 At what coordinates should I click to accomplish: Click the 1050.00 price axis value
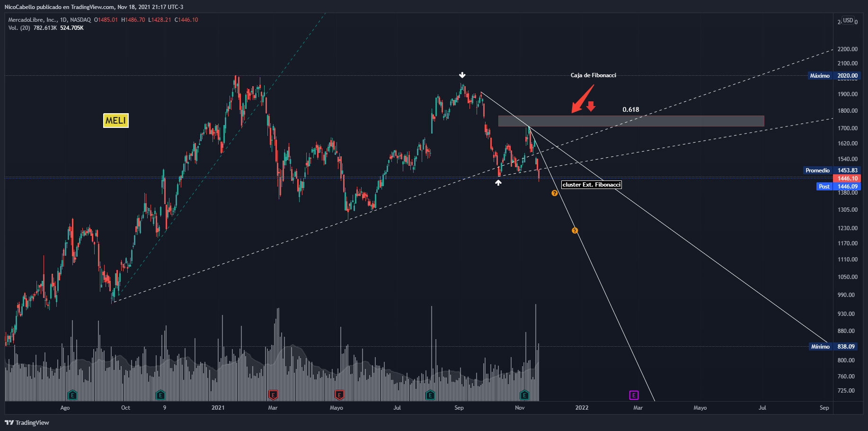847,277
